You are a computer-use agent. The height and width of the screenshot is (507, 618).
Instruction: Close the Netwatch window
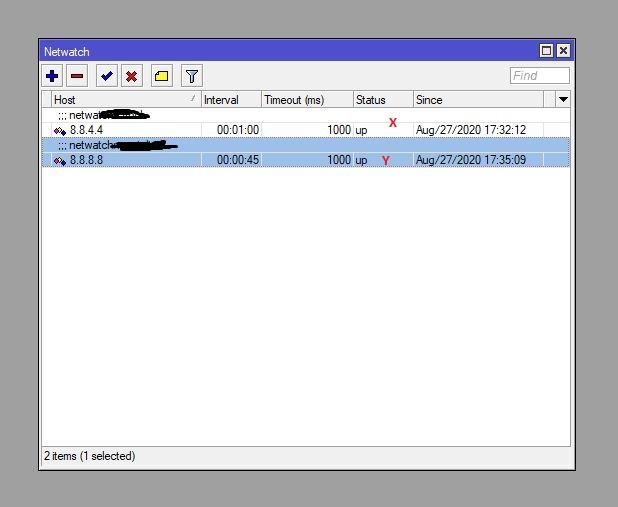coord(563,51)
